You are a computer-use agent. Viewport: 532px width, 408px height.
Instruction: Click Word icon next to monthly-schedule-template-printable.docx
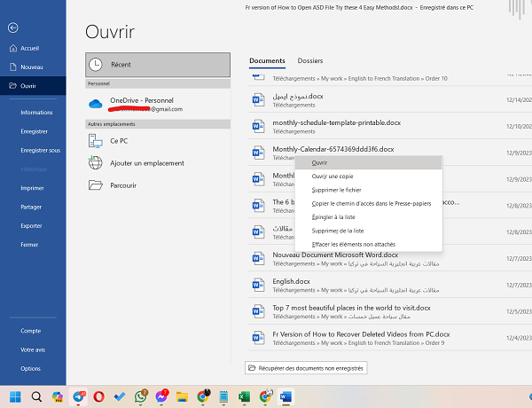coord(258,126)
